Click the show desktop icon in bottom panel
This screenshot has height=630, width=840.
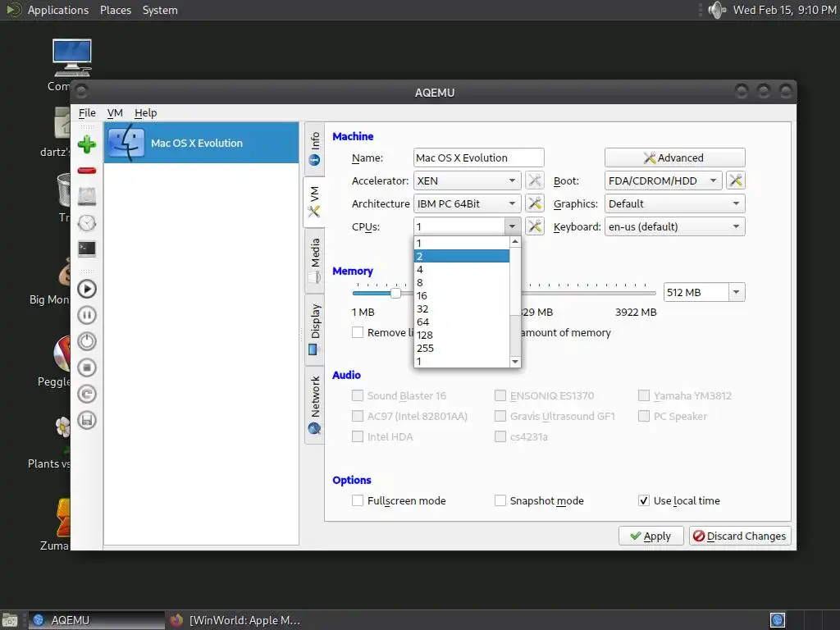10,620
